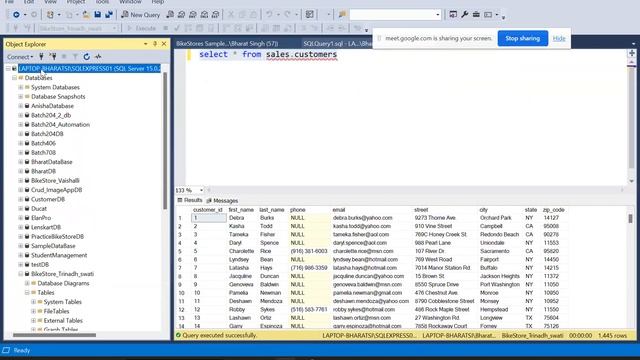This screenshot has width=640, height=360.
Task: Collapse the Tables folder node
Action: pyautogui.click(x=27, y=293)
